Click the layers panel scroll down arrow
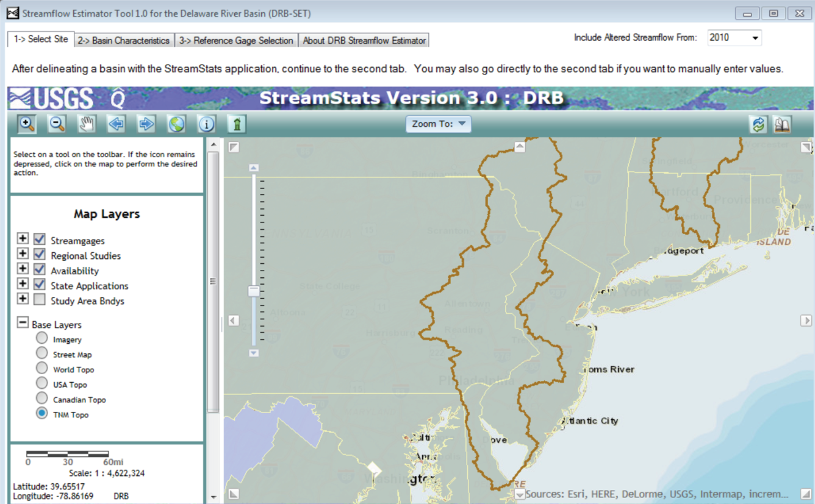 [213, 497]
